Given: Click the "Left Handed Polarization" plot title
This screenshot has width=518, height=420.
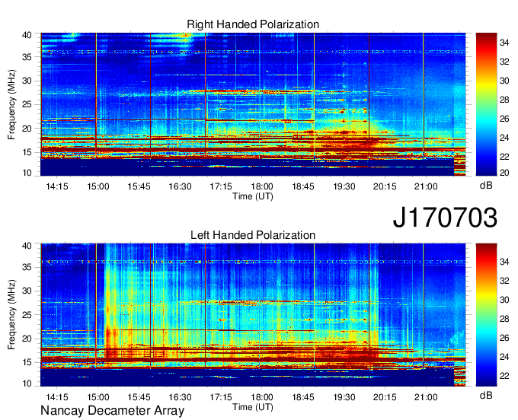Looking at the screenshot, I should tap(253, 235).
